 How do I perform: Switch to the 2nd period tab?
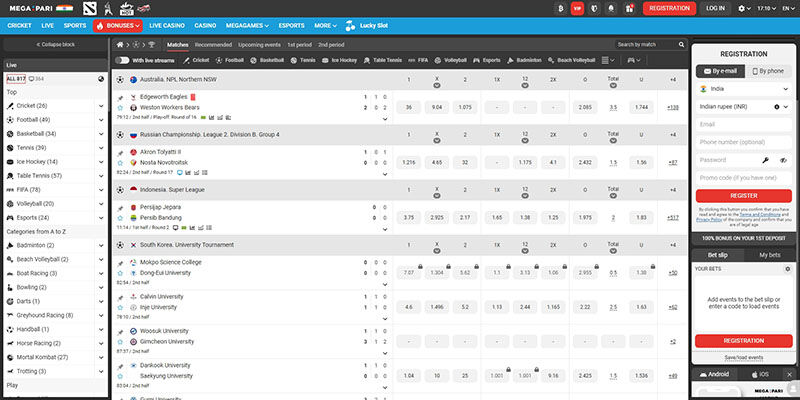[331, 45]
